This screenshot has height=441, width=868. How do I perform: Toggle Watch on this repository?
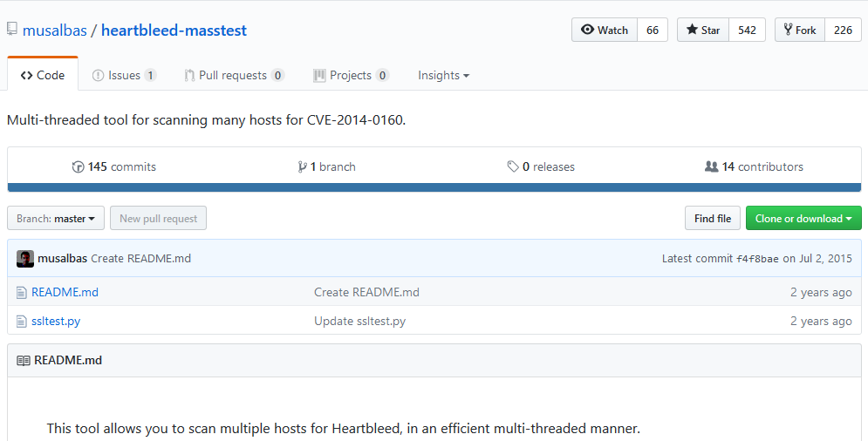tap(605, 30)
